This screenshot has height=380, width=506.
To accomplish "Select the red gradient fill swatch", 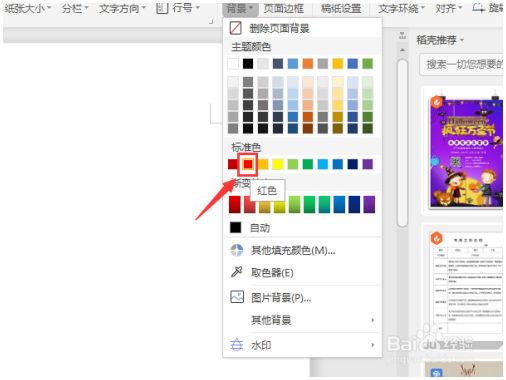I will pyautogui.click(x=235, y=204).
